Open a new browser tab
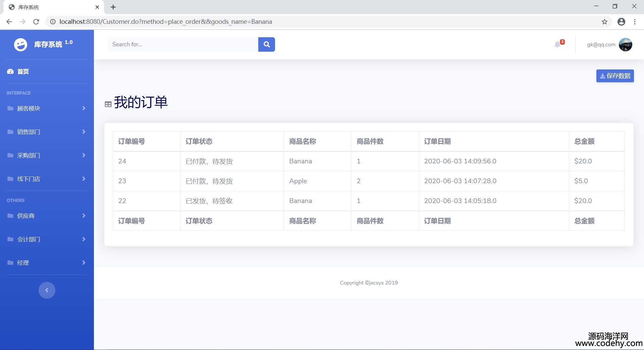 [x=113, y=7]
